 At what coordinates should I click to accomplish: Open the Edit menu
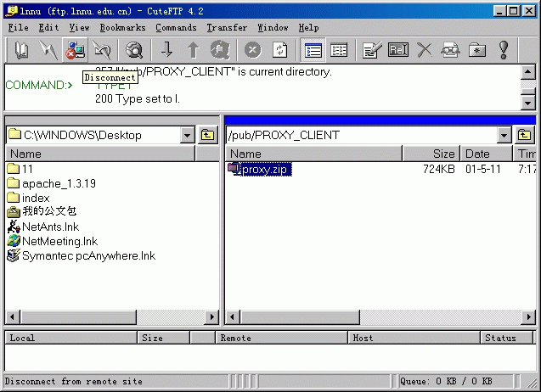pos(48,28)
